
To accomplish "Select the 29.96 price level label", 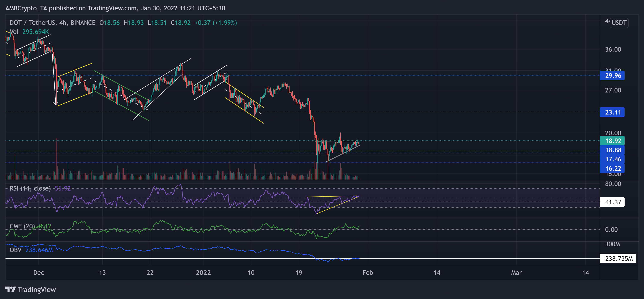I will click(x=612, y=75).
